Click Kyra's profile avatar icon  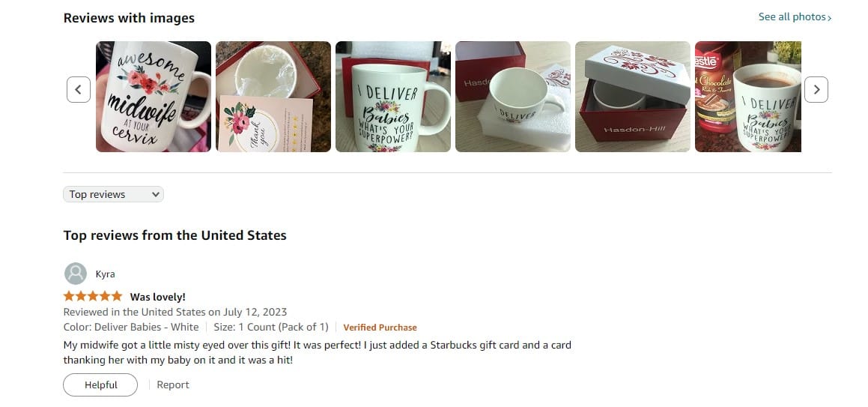[x=76, y=274]
